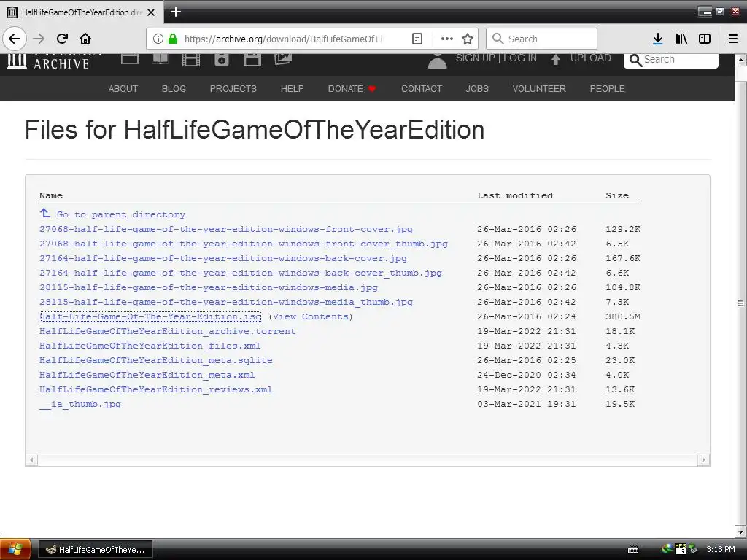
Task: Show site information for archive.org
Action: pos(158,39)
